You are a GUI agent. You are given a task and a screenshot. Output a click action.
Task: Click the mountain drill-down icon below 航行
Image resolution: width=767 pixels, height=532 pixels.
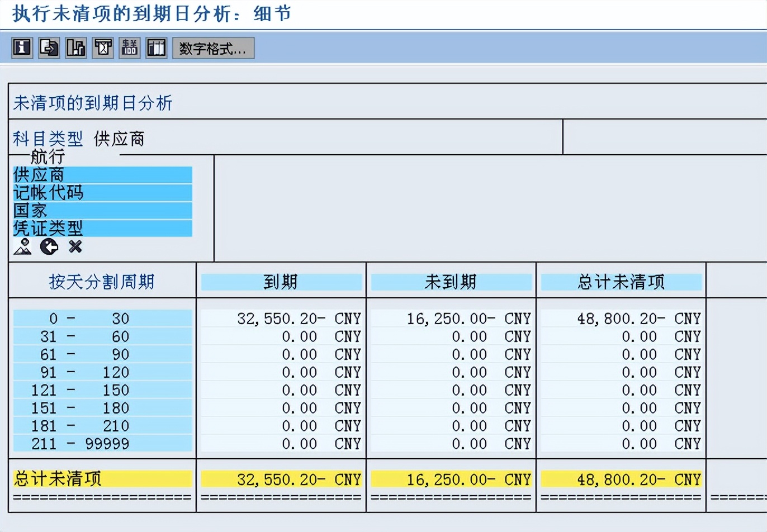pyautogui.click(x=22, y=247)
